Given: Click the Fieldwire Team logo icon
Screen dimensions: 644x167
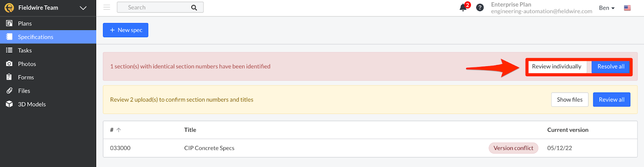Looking at the screenshot, I should click(9, 8).
